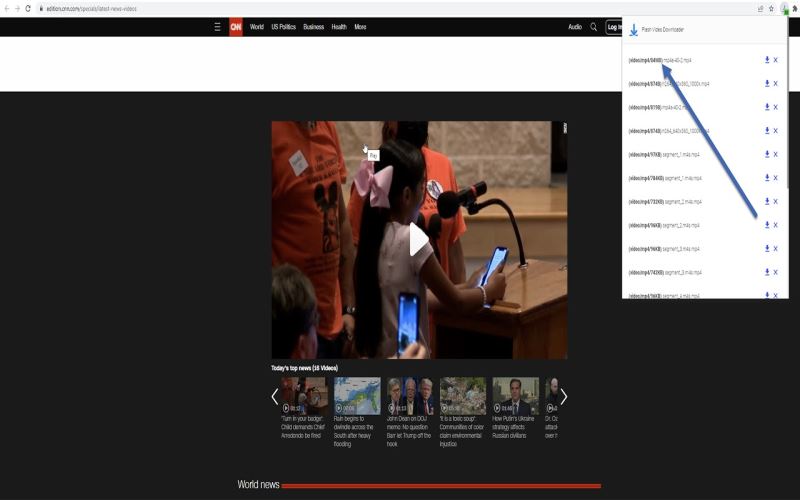Remove the topmost mp4a-40-2.mp4 entry
This screenshot has width=800, height=500.
776,60
